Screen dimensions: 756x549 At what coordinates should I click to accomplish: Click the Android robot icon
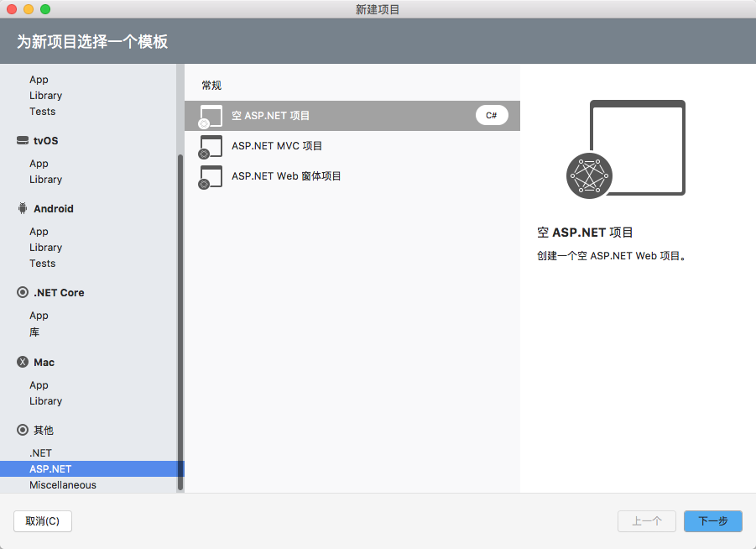23,208
